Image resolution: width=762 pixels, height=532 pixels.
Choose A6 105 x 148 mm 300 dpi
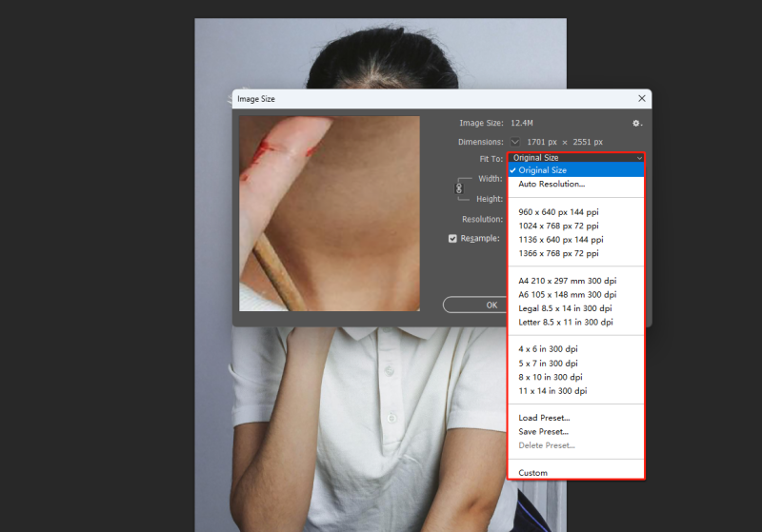pos(576,295)
